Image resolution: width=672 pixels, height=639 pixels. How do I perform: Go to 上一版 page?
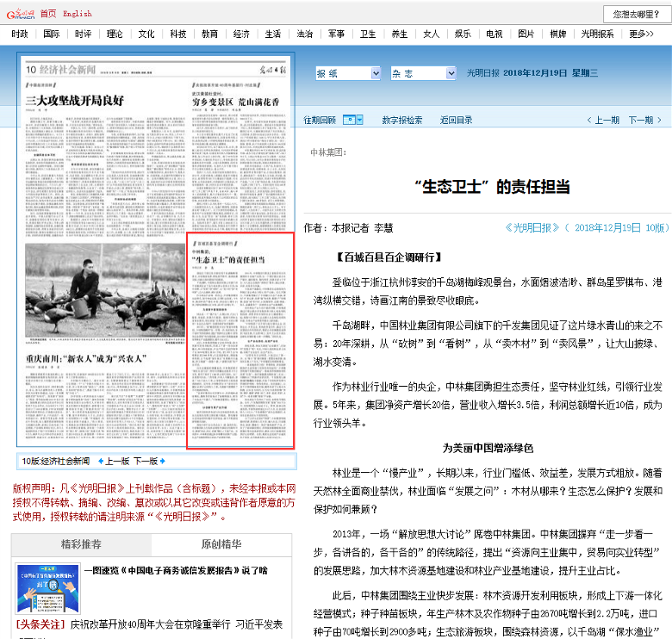[x=117, y=462]
